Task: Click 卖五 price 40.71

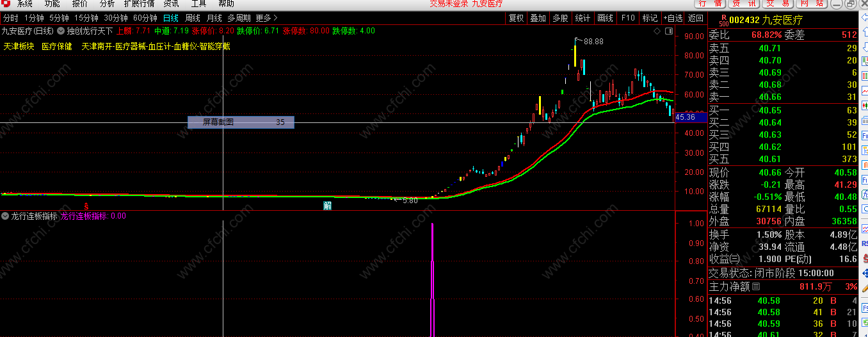Action: (770, 48)
